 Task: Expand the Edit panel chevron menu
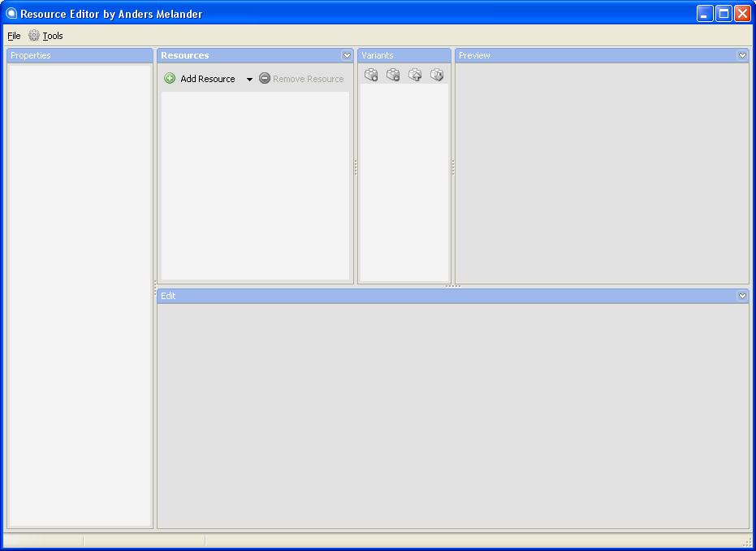click(x=742, y=296)
